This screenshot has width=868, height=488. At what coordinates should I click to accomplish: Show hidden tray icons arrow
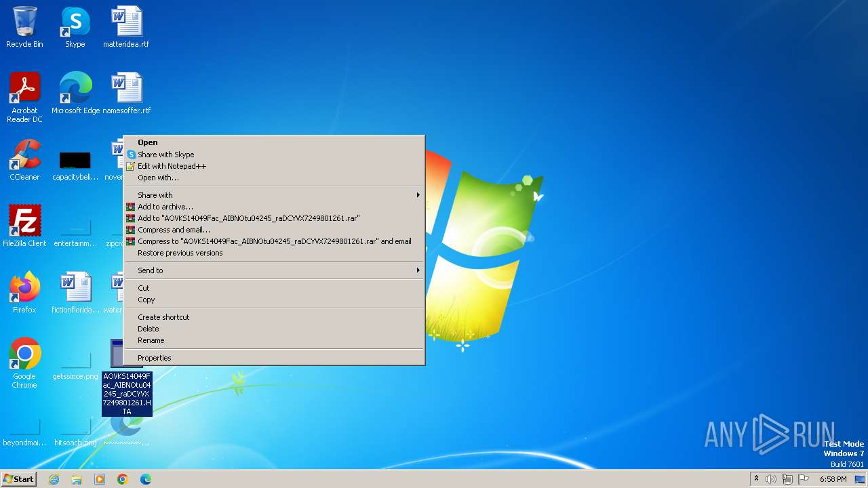tap(756, 479)
